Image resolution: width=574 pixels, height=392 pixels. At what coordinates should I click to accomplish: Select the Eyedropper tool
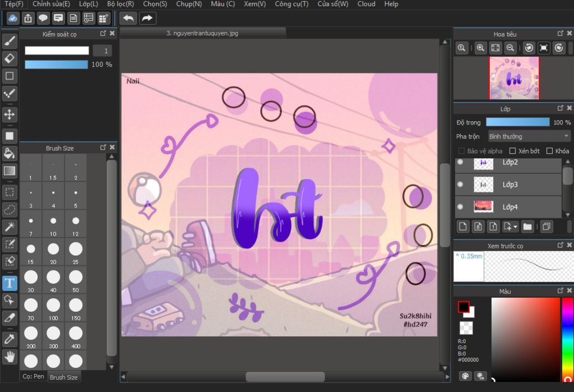(x=10, y=339)
